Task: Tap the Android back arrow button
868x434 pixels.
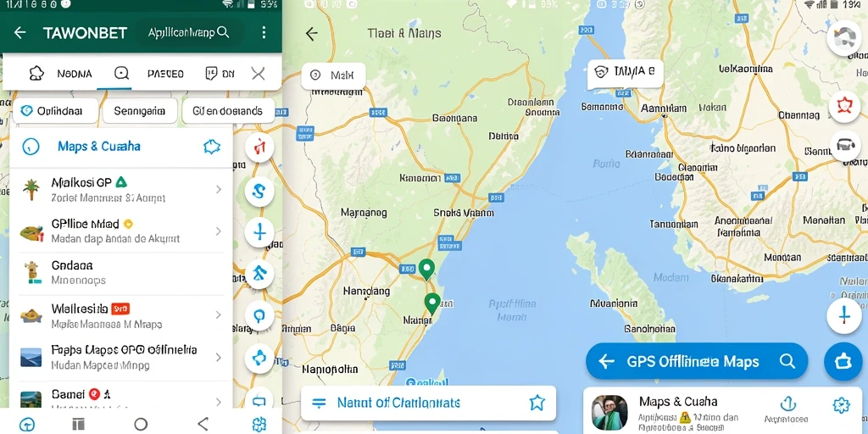Action: tap(203, 424)
